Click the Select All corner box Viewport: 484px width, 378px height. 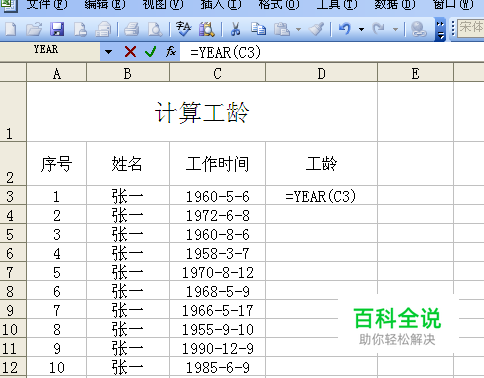pos(13,73)
